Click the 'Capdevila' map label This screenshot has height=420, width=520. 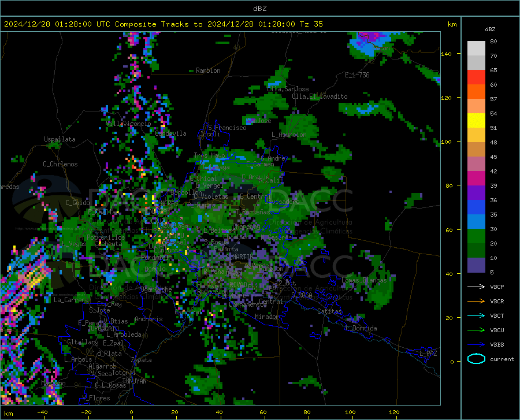tap(170, 133)
